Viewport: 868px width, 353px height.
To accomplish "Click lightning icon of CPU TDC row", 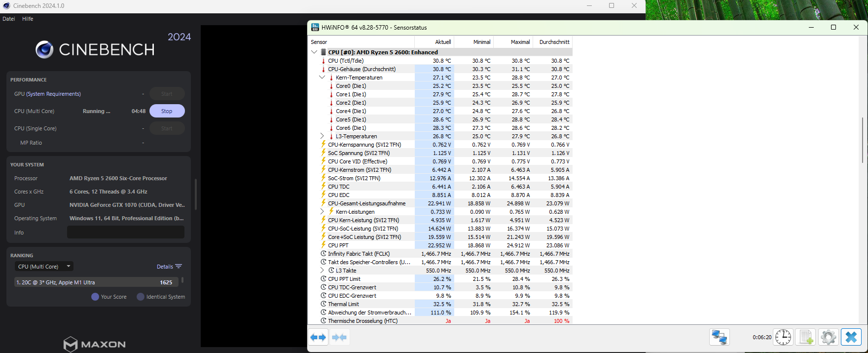I will (324, 187).
